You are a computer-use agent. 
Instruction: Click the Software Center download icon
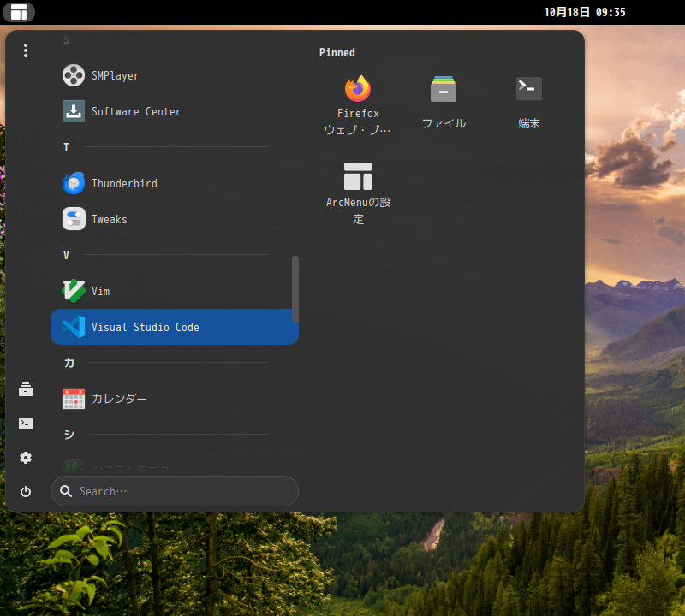click(x=74, y=111)
